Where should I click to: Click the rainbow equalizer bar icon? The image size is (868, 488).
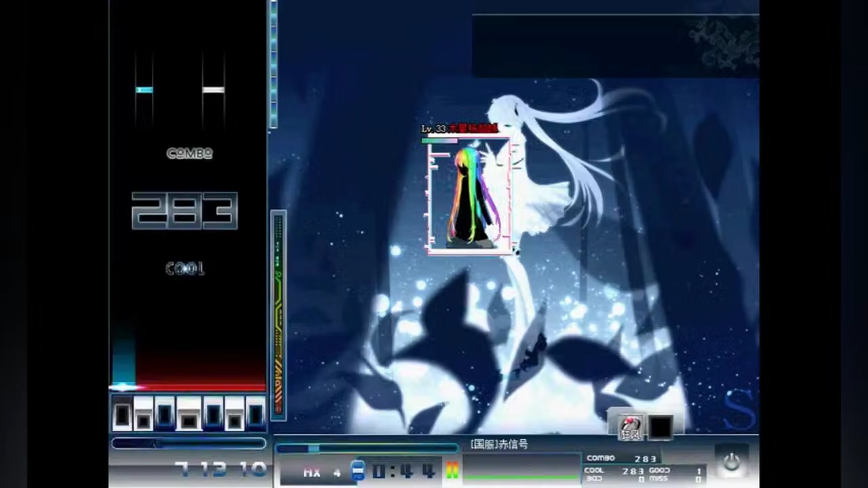452,470
